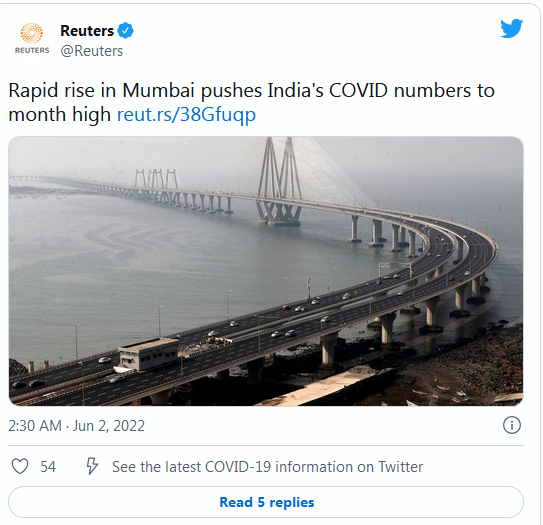Click the tweet headline about Mumbai COVID rise
The image size is (543, 525).
[251, 102]
